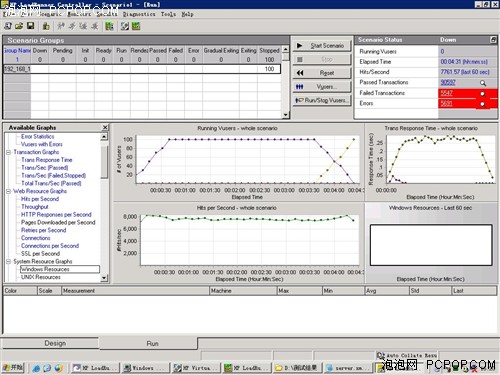
Task: Click the second greyed-out vuser toolbar icon
Action: coord(72,26)
